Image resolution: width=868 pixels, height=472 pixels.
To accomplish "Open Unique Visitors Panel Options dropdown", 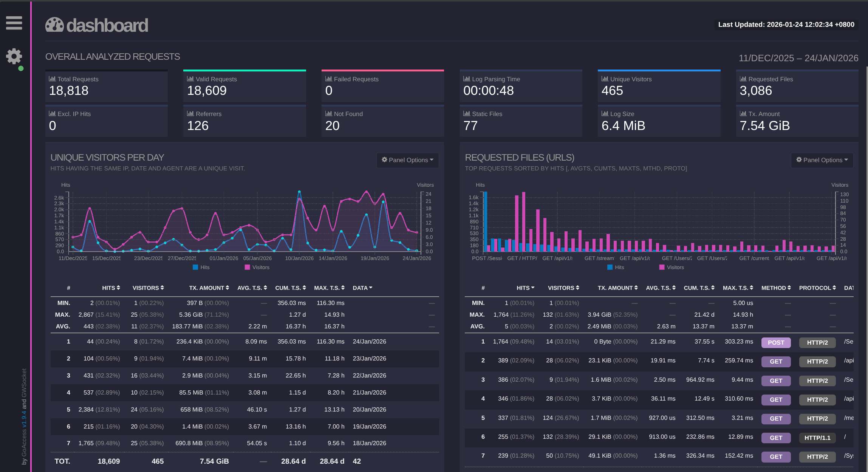I will [x=407, y=160].
